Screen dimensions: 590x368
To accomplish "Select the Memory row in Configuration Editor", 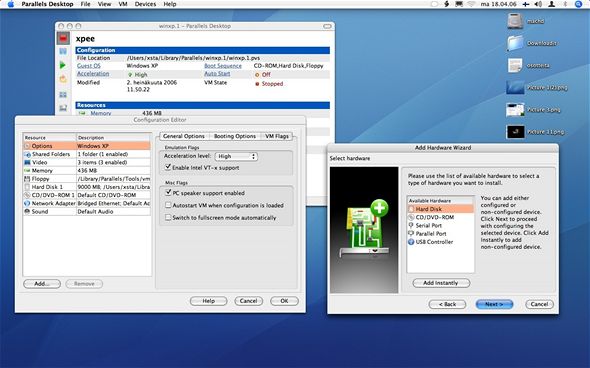I will point(87,170).
